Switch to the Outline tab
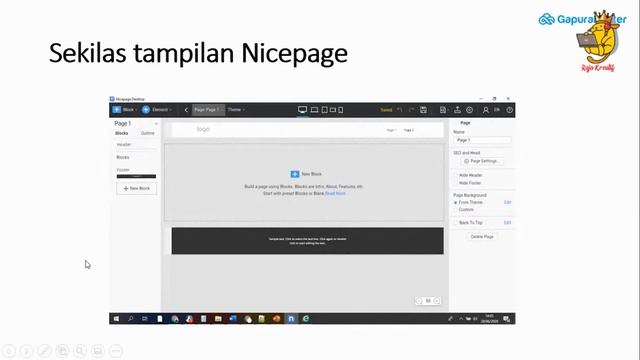 click(147, 133)
